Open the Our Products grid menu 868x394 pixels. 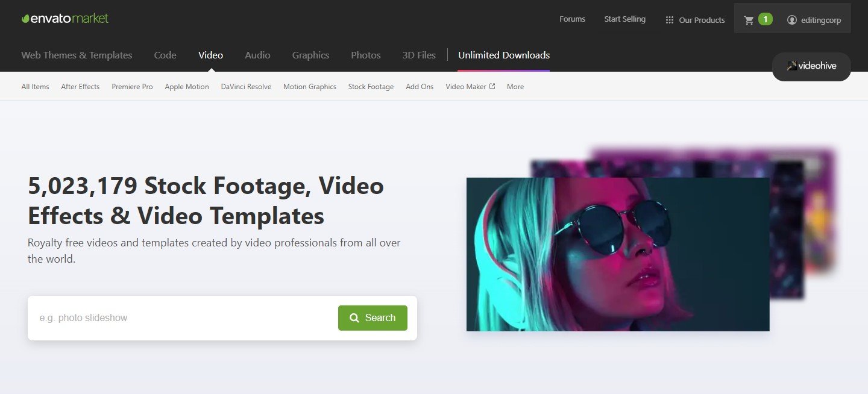(694, 20)
